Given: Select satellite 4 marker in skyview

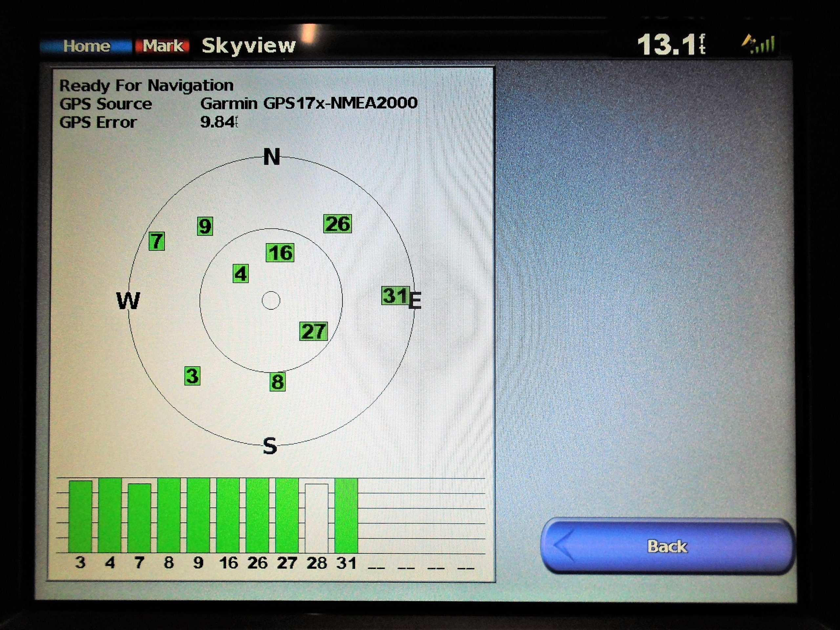Looking at the screenshot, I should pos(241,274).
